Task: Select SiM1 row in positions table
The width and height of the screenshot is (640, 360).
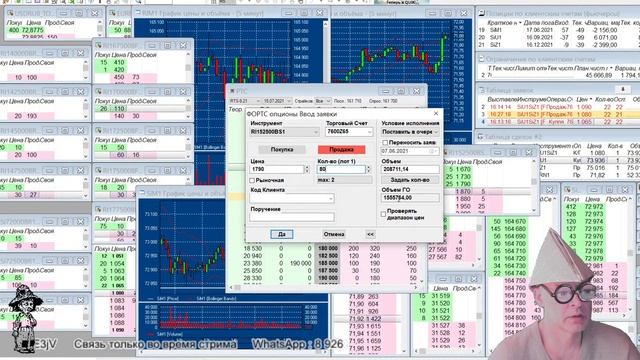Action: (x=558, y=30)
